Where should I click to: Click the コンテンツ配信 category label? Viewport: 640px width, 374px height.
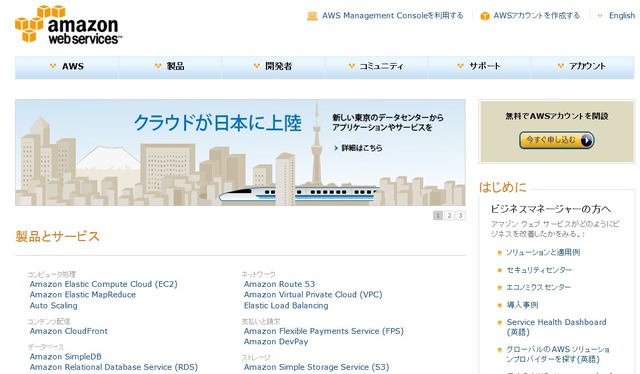pos(49,321)
